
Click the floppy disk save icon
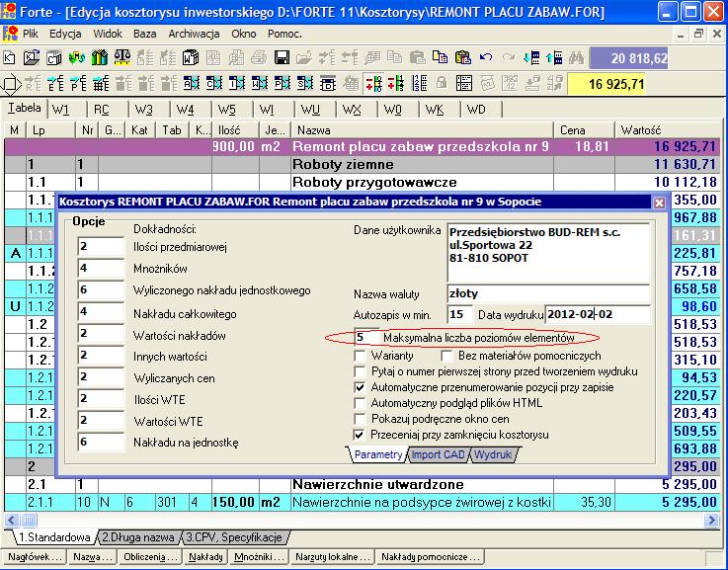point(282,58)
